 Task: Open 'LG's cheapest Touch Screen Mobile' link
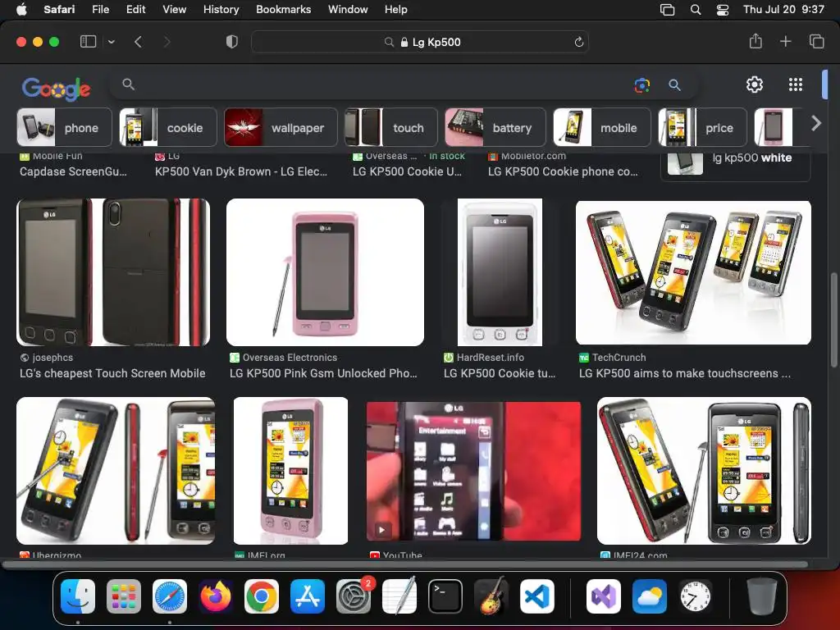click(x=112, y=373)
